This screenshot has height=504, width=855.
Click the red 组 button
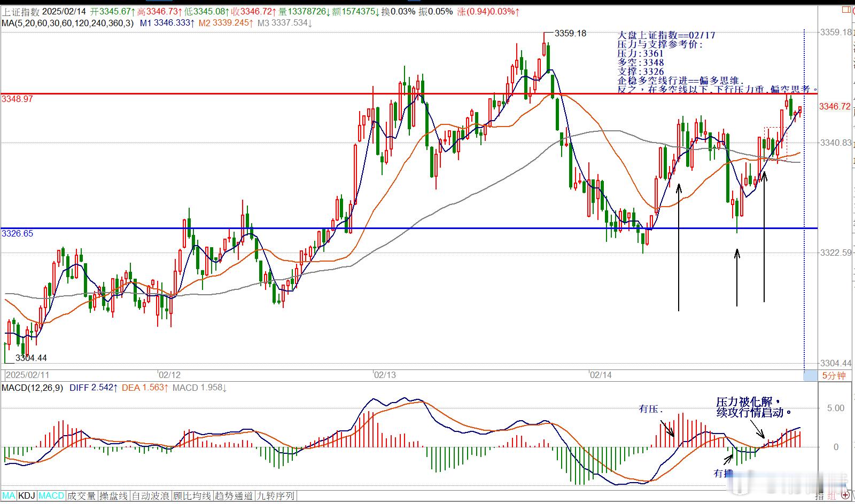coord(832,496)
